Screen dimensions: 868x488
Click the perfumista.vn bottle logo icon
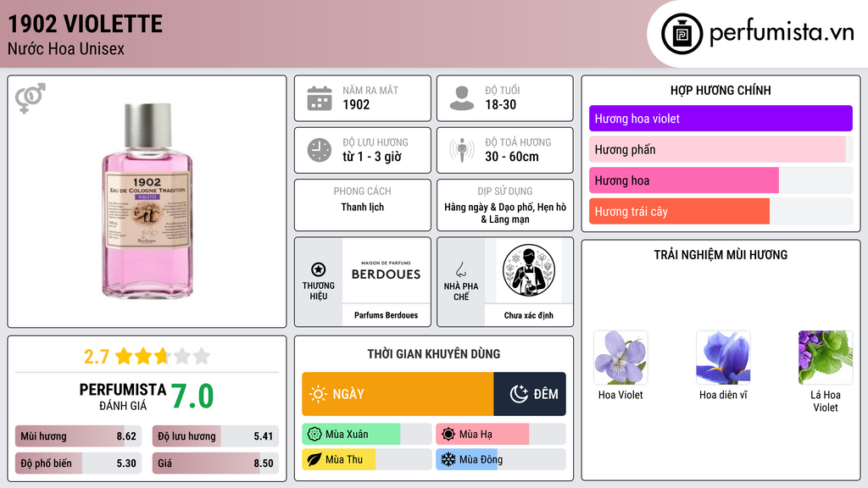(682, 34)
